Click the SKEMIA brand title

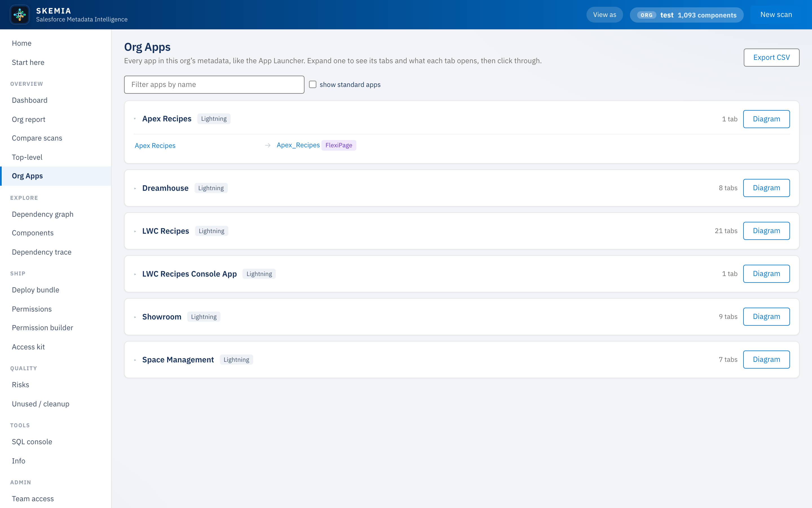(x=53, y=11)
